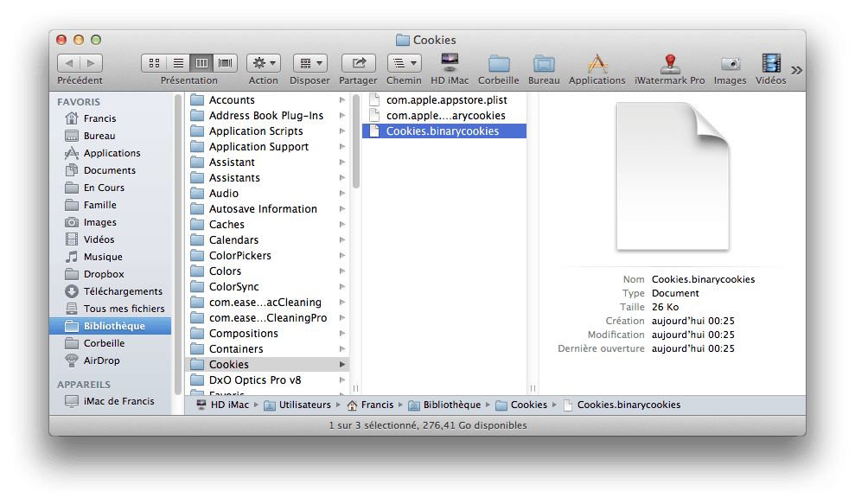Screen dimensions: 855x504
Task: Click the sidebar vertical scrollbar
Action: point(178,245)
